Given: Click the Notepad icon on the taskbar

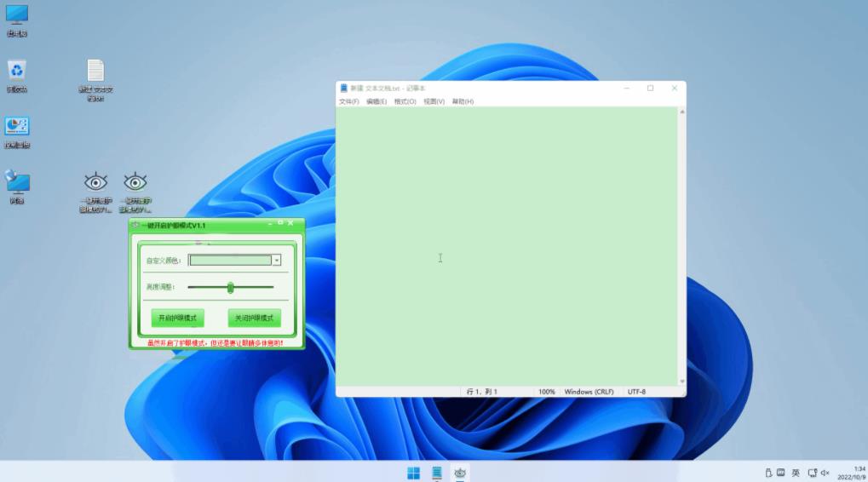Looking at the screenshot, I should [437, 473].
